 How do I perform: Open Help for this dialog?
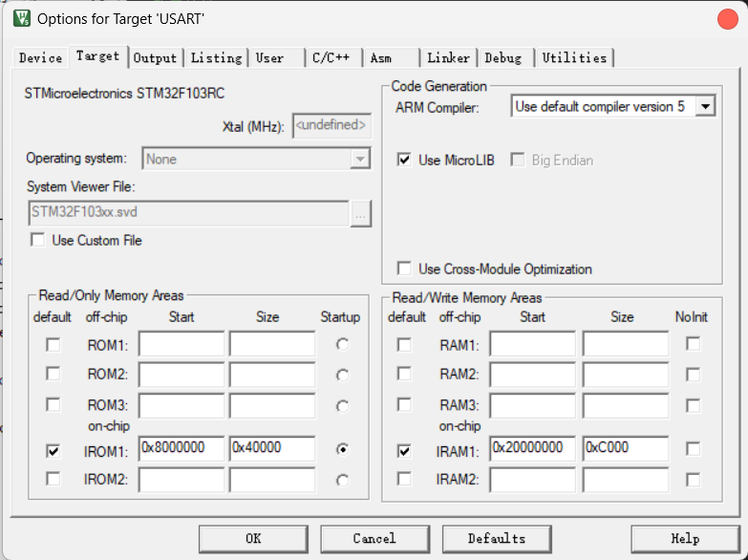tap(686, 539)
